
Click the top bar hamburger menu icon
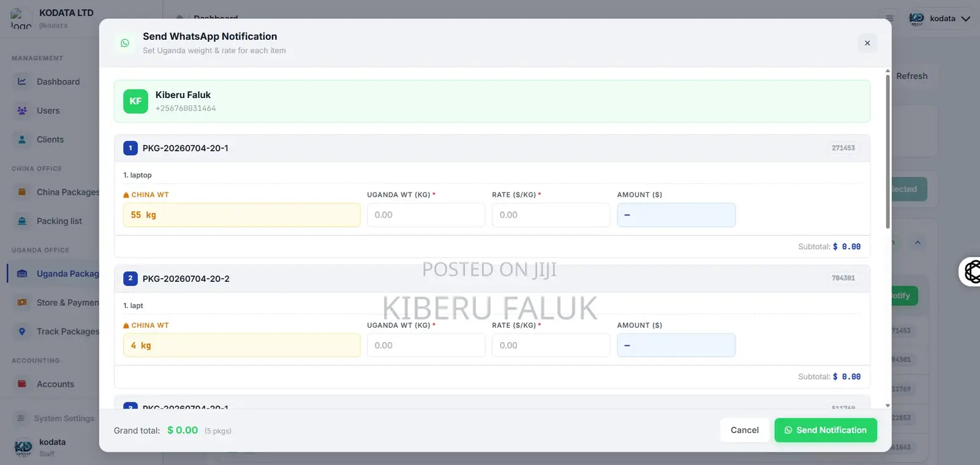click(x=889, y=18)
